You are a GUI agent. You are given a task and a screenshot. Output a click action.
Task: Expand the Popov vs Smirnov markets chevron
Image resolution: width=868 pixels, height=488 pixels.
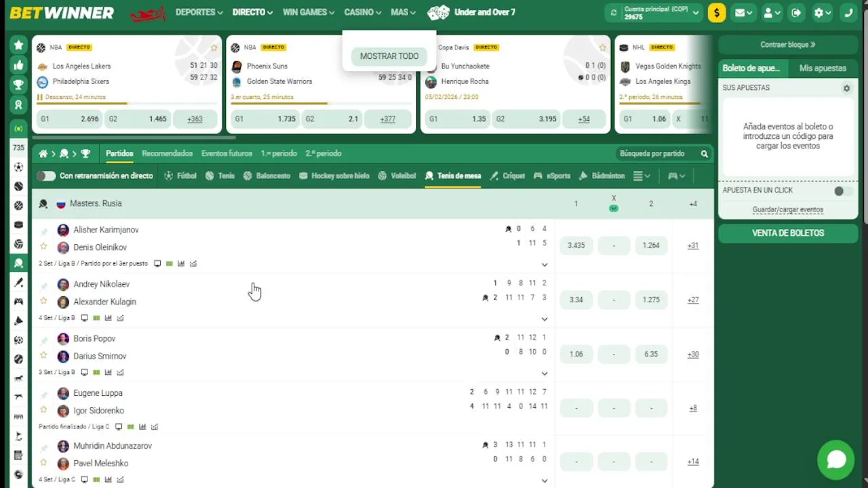[545, 373]
